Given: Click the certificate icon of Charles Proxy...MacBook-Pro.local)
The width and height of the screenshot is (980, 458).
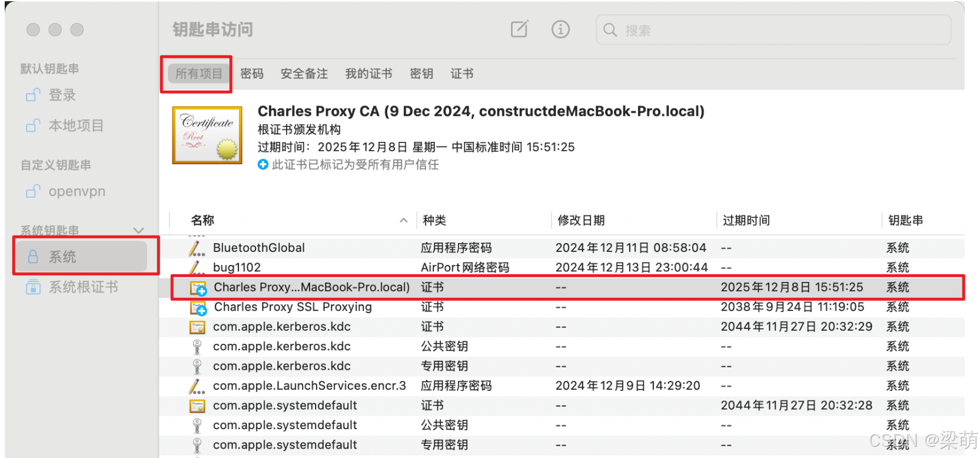Looking at the screenshot, I should 198,288.
